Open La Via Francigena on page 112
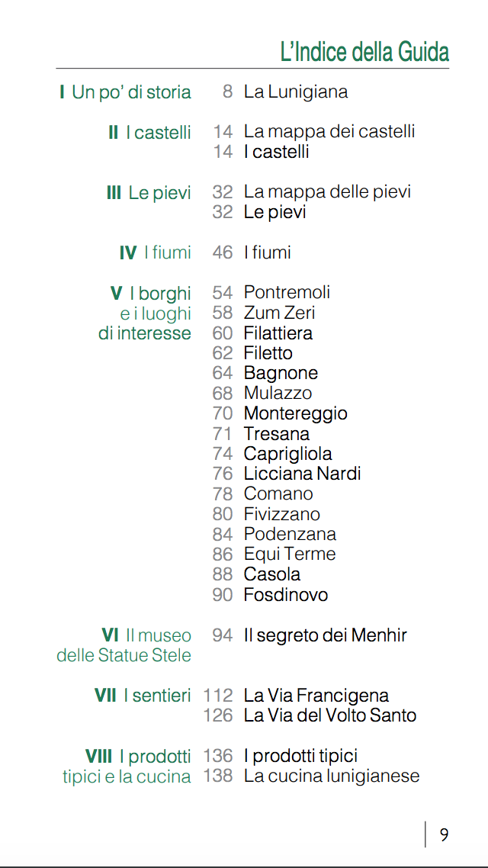The image size is (488, 868). point(316,696)
